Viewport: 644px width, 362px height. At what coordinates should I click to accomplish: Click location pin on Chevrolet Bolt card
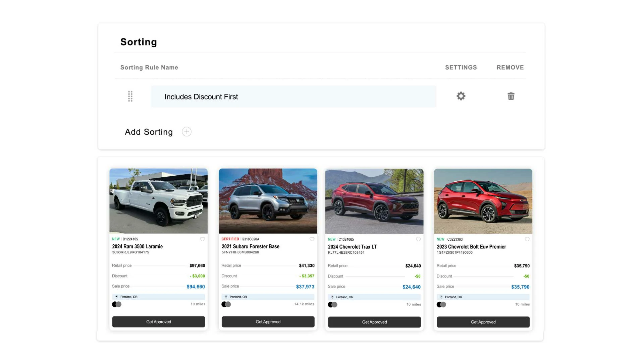coord(441,297)
